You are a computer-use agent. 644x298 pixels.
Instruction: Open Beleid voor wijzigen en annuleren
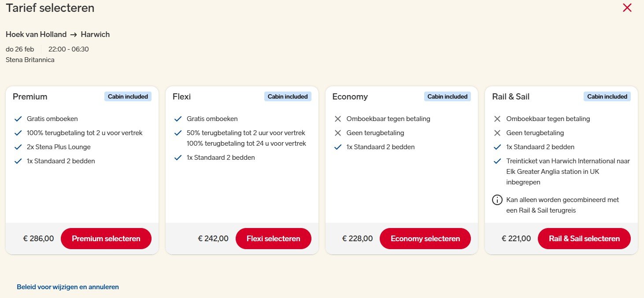(67, 287)
